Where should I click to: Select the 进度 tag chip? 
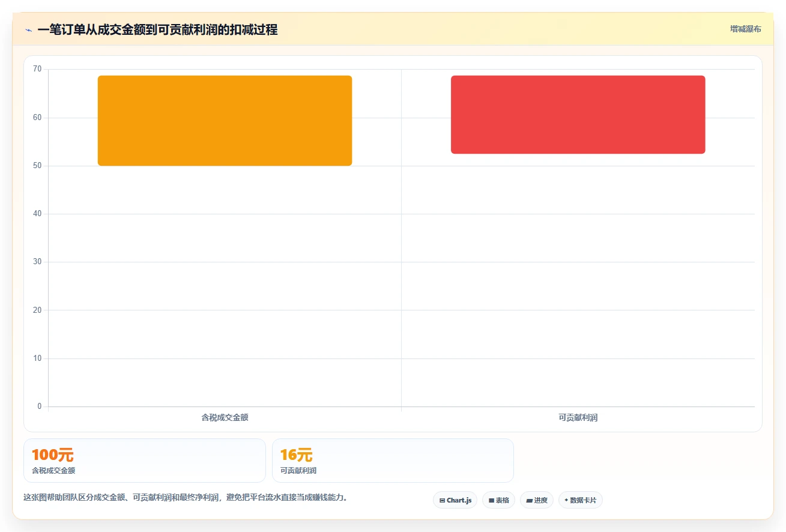point(536,500)
